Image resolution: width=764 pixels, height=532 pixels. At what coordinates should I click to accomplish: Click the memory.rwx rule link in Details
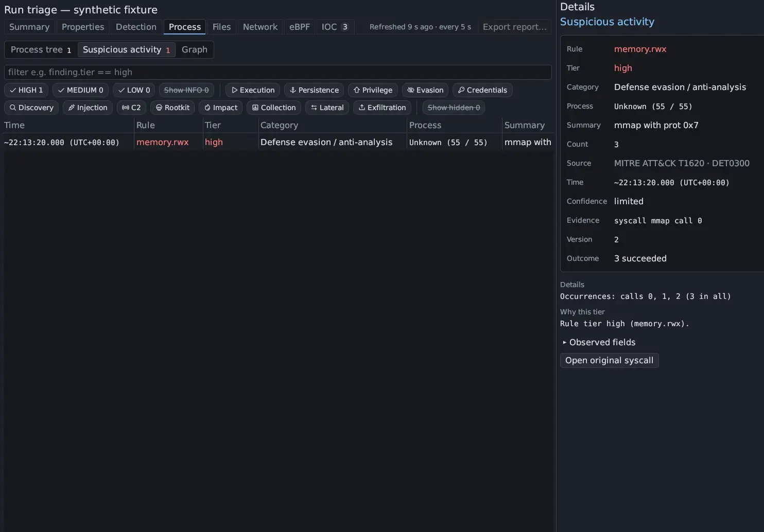coord(640,49)
